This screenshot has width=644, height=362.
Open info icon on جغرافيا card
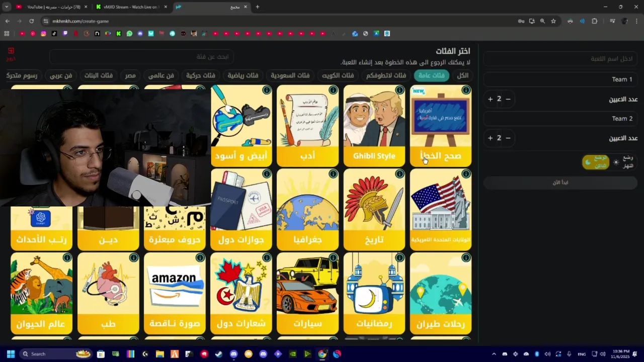[333, 174]
